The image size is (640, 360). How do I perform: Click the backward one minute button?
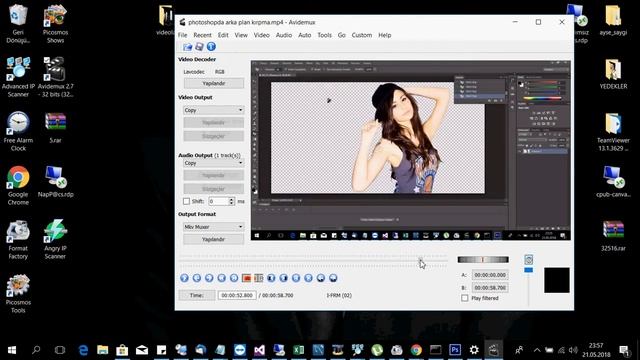[321, 278]
